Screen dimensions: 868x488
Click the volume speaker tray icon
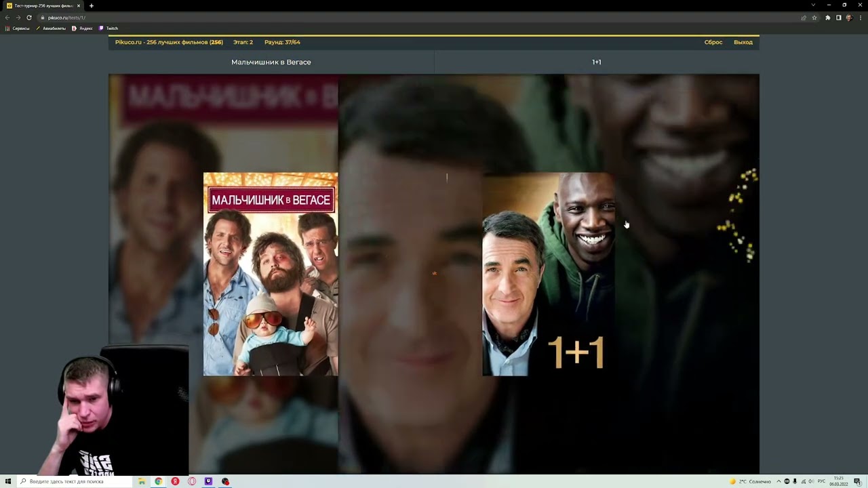click(811, 481)
